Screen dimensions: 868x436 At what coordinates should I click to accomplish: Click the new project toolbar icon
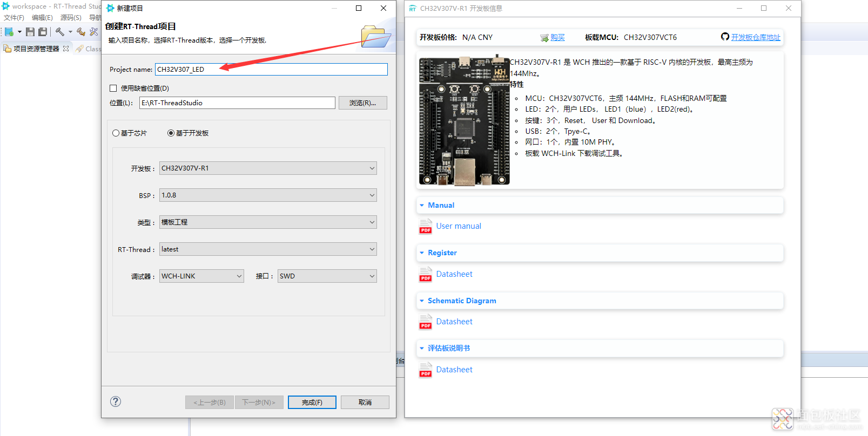[x=9, y=32]
